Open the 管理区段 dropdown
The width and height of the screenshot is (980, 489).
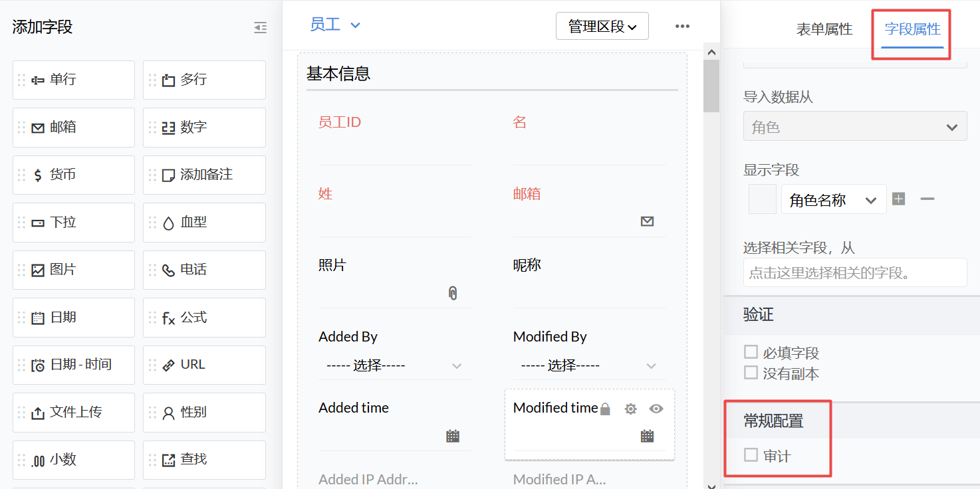(x=602, y=26)
